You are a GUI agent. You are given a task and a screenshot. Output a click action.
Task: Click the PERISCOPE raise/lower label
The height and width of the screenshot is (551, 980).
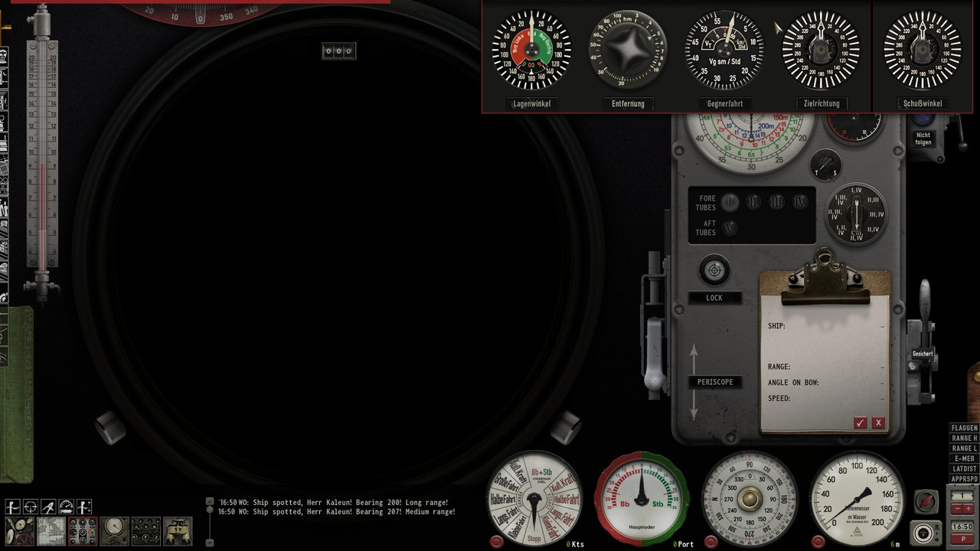tap(715, 382)
